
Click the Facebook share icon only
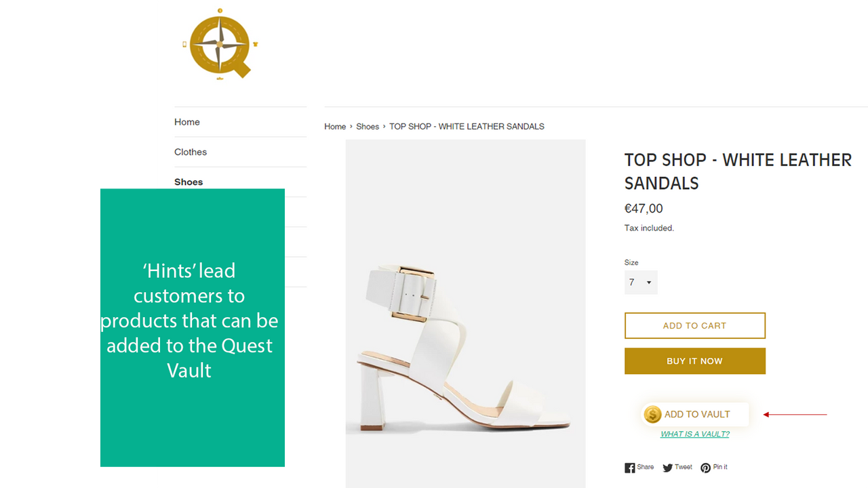click(x=629, y=467)
